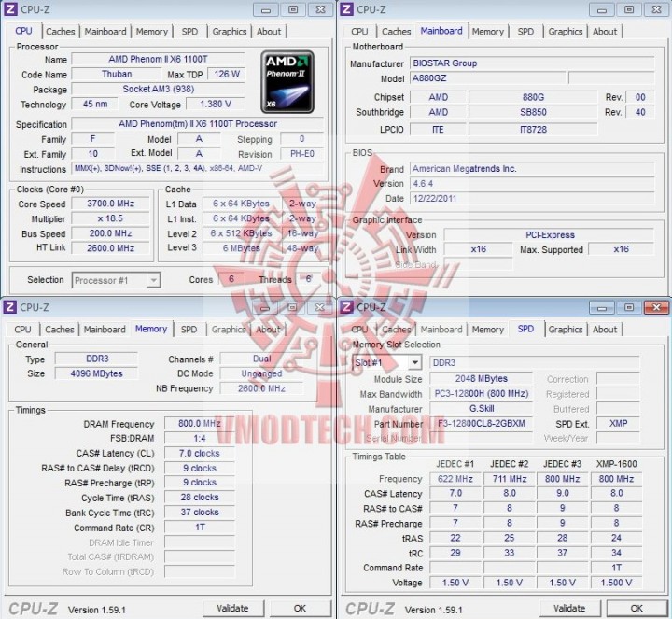The height and width of the screenshot is (619, 672).
Task: Click the Southbridge SB850 value
Action: 533,112
